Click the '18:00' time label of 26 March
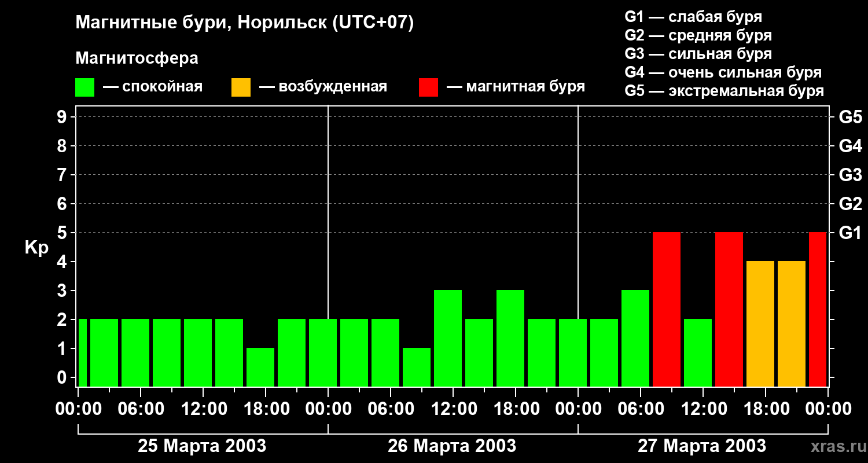 [516, 409]
